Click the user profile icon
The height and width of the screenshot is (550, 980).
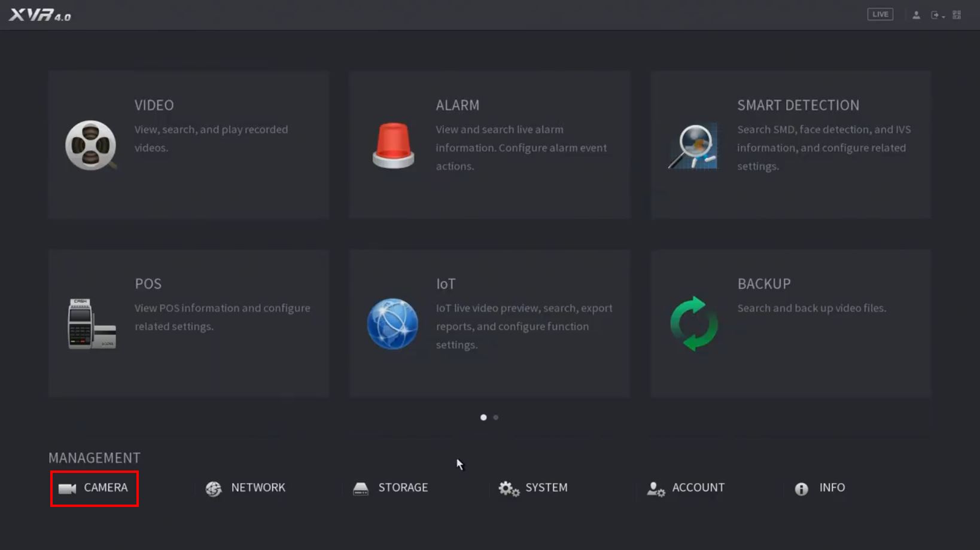click(x=916, y=15)
